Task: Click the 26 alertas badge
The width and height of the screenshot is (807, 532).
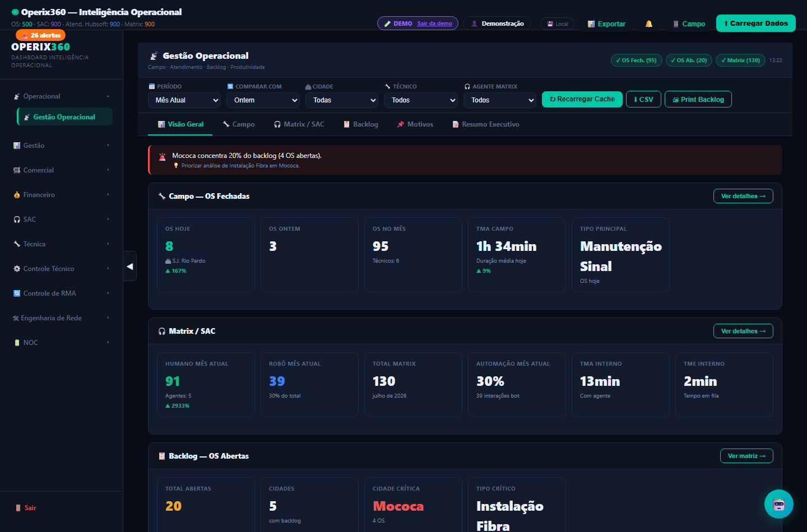Action: [41, 35]
